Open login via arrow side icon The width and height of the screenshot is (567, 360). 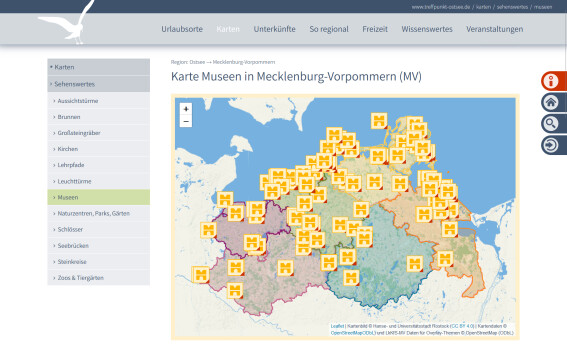click(554, 145)
